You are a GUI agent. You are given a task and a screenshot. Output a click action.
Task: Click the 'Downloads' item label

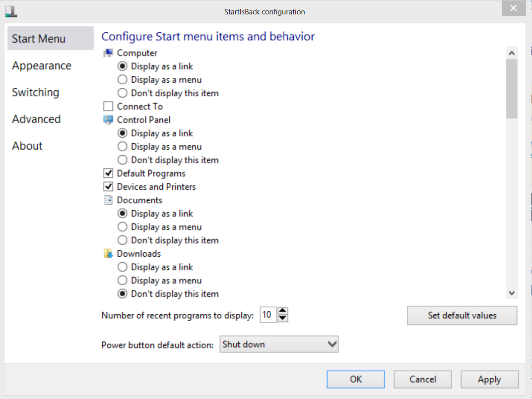point(139,254)
